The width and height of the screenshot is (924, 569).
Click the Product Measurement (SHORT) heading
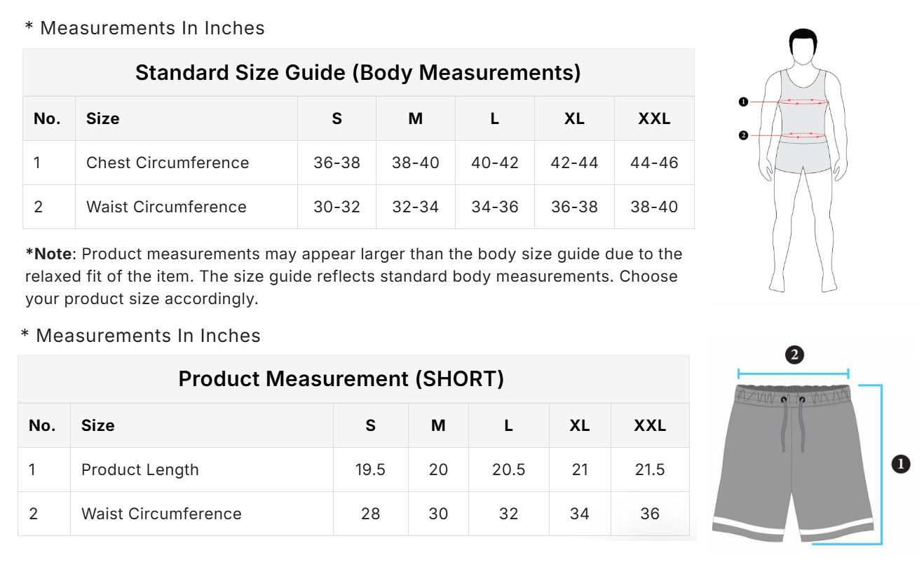click(341, 379)
